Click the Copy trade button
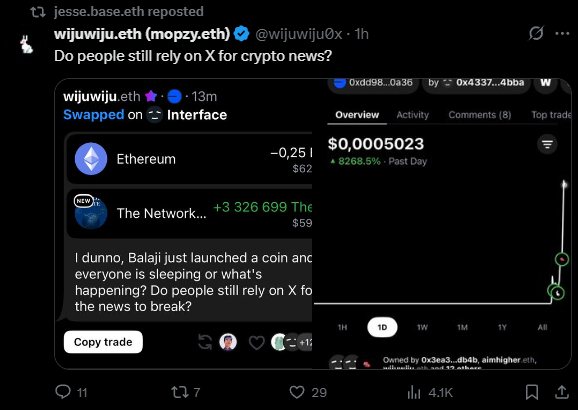 [103, 342]
